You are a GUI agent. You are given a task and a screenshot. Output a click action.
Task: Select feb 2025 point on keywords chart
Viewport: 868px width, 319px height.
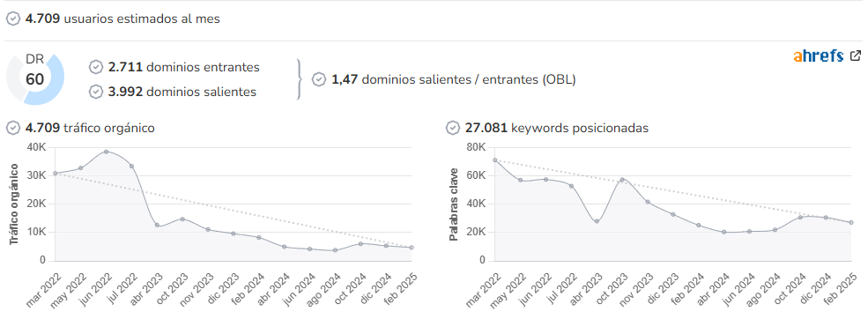click(x=851, y=223)
